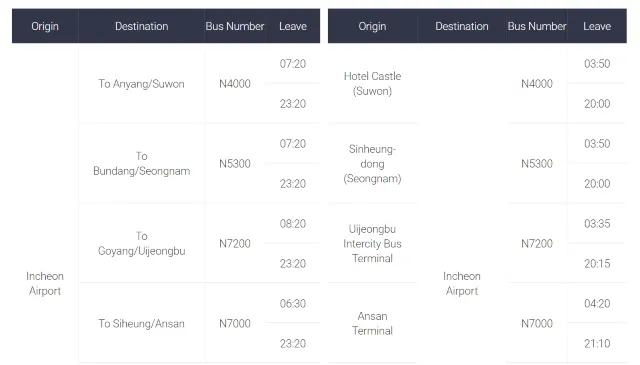Click the right table's Leave header
This screenshot has height=365, width=640.
pos(597,26)
